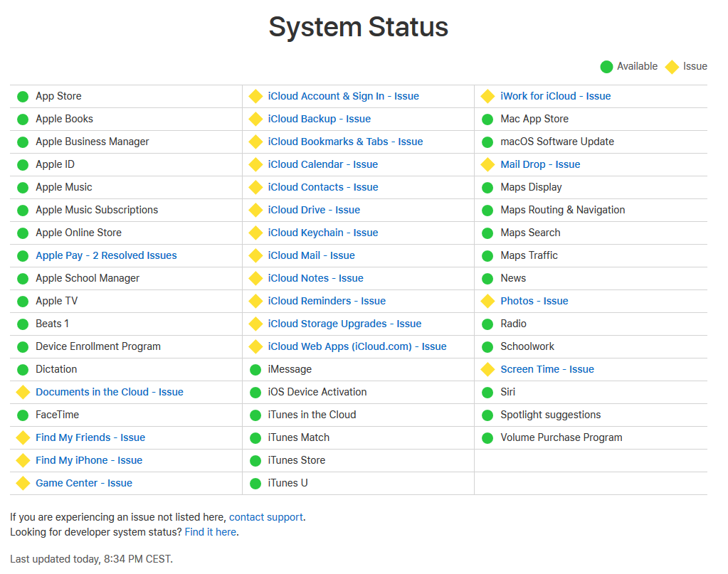Click the yellow diamond for iCloud Storage Upgrades
Screen dimensions: 728x574
[255, 324]
